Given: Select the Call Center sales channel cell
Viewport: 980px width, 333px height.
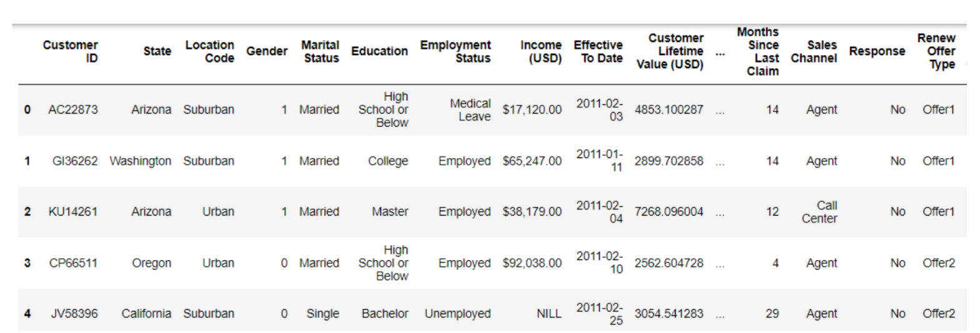Looking at the screenshot, I should [819, 212].
